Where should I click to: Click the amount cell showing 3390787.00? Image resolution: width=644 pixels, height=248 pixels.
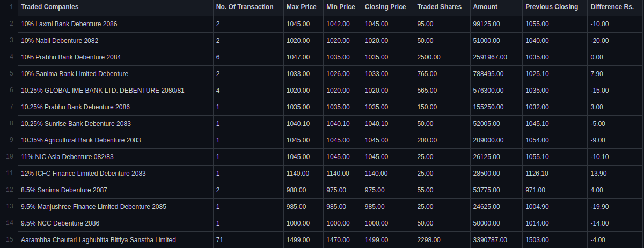click(x=496, y=240)
